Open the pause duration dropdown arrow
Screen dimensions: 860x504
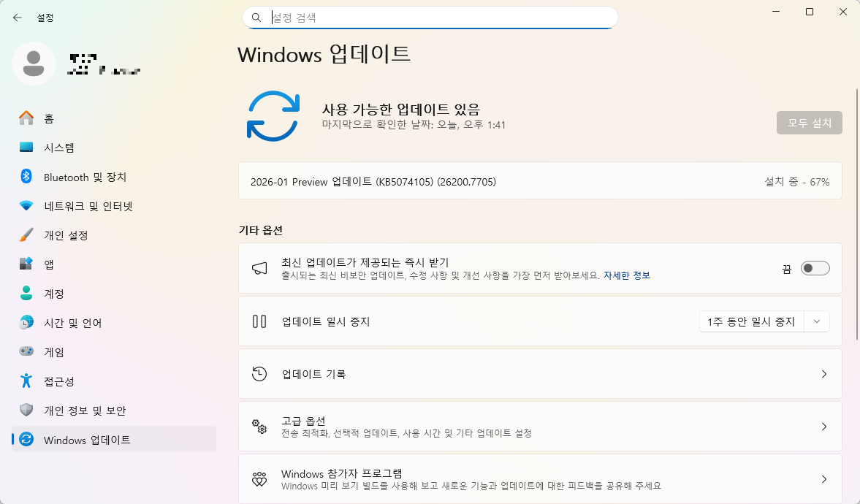(817, 321)
